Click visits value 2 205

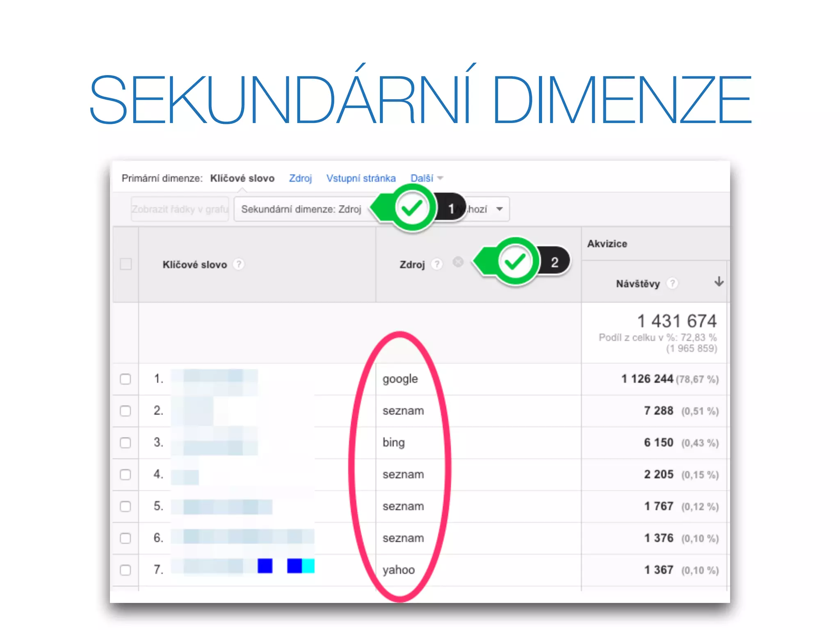(659, 474)
